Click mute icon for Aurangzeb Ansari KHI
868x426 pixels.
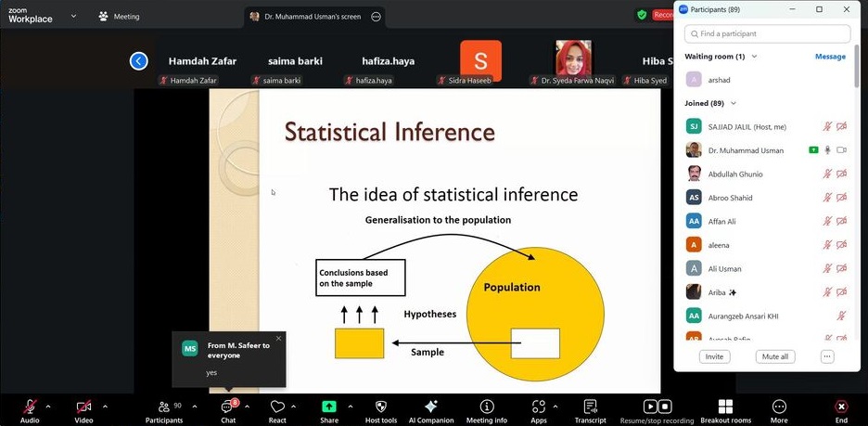click(841, 316)
